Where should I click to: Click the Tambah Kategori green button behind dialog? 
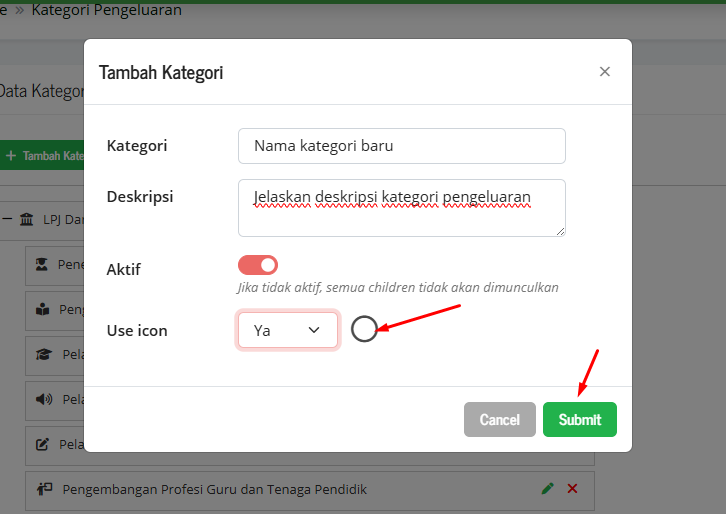[x=42, y=156]
